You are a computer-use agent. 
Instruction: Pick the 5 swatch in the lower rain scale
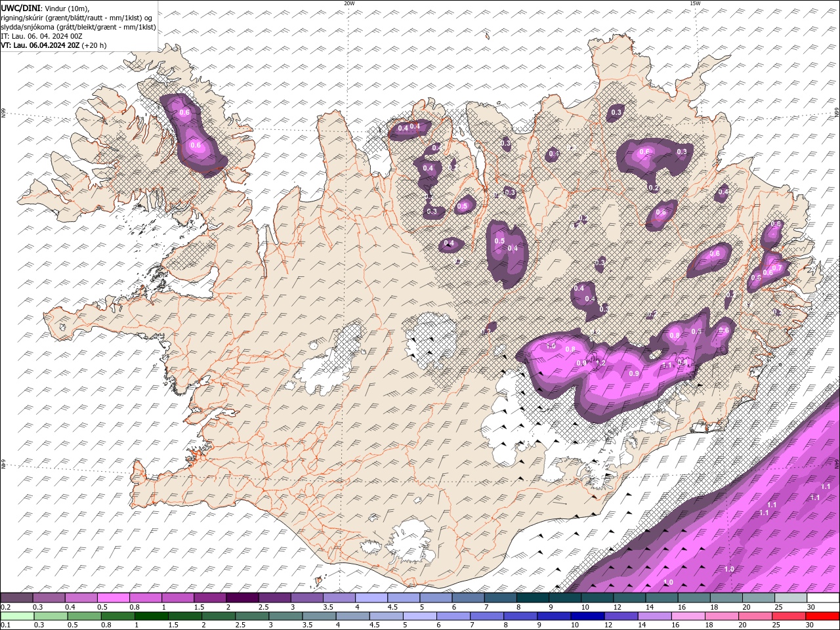(x=419, y=616)
